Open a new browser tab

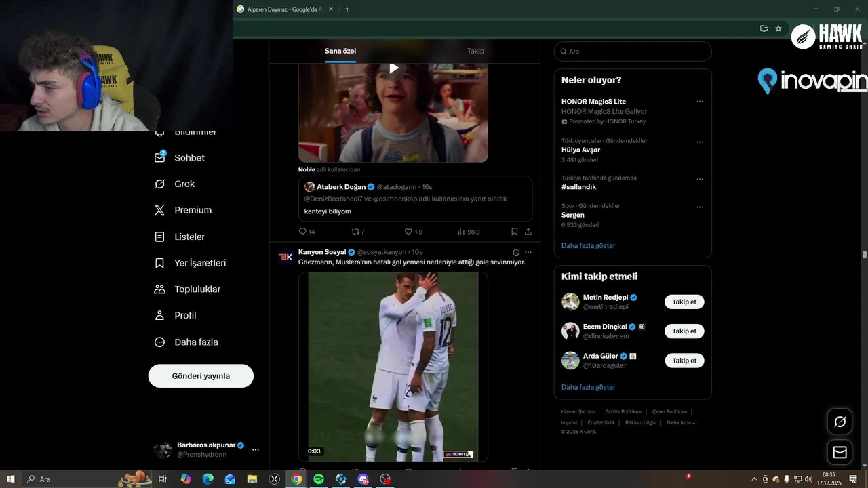(347, 9)
